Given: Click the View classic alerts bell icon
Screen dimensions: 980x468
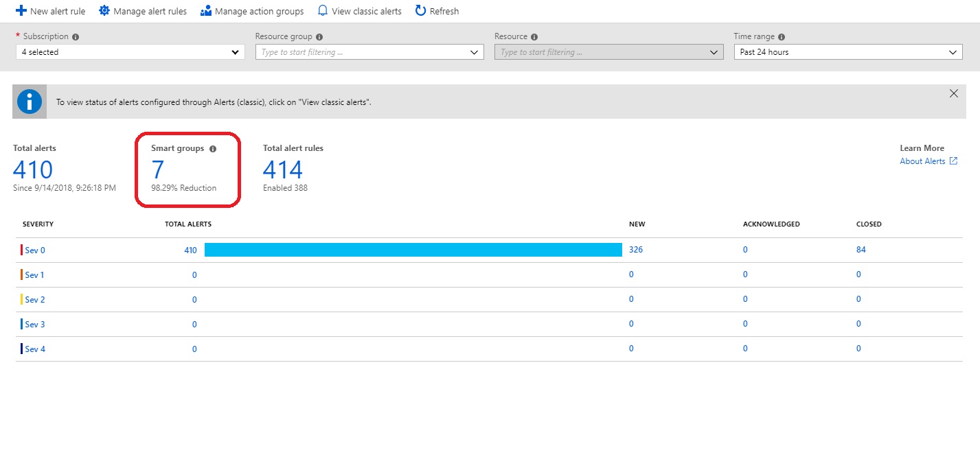Looking at the screenshot, I should point(322,11).
